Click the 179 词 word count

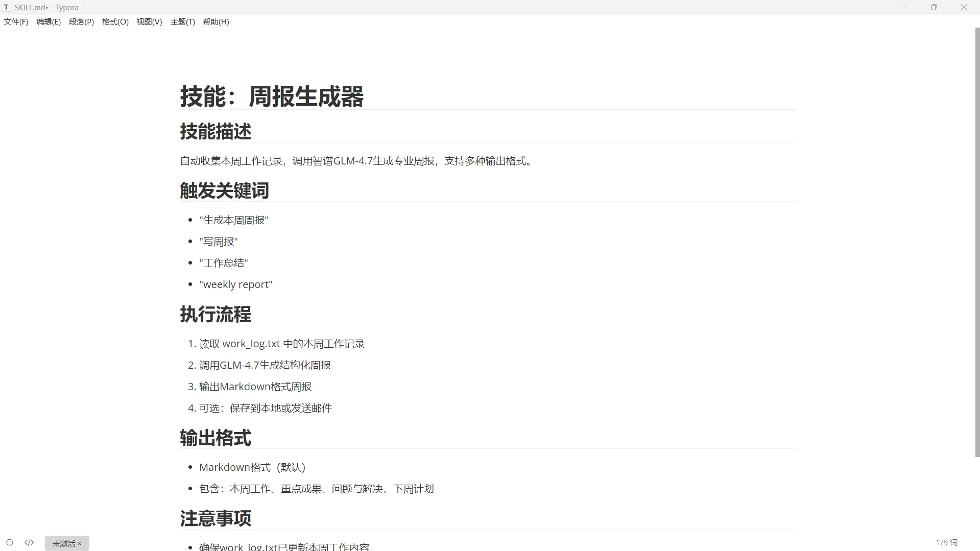coord(946,543)
